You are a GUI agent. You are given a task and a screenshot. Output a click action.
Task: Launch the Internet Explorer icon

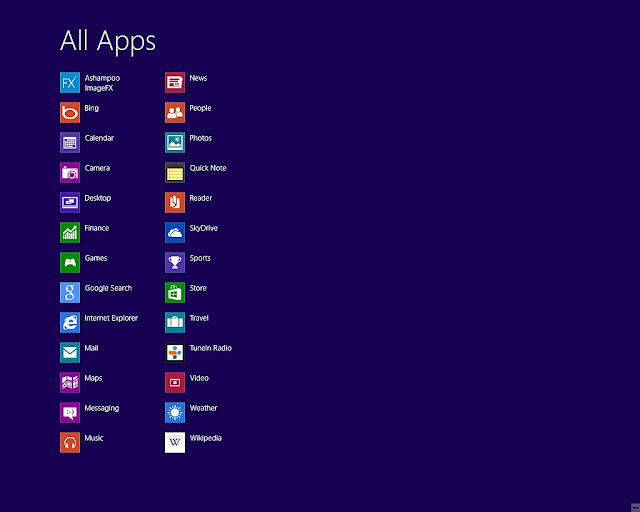point(70,323)
